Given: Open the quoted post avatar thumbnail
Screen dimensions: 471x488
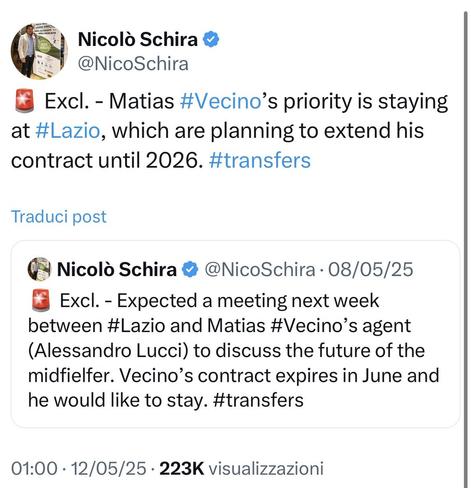Looking at the screenshot, I should (39, 269).
